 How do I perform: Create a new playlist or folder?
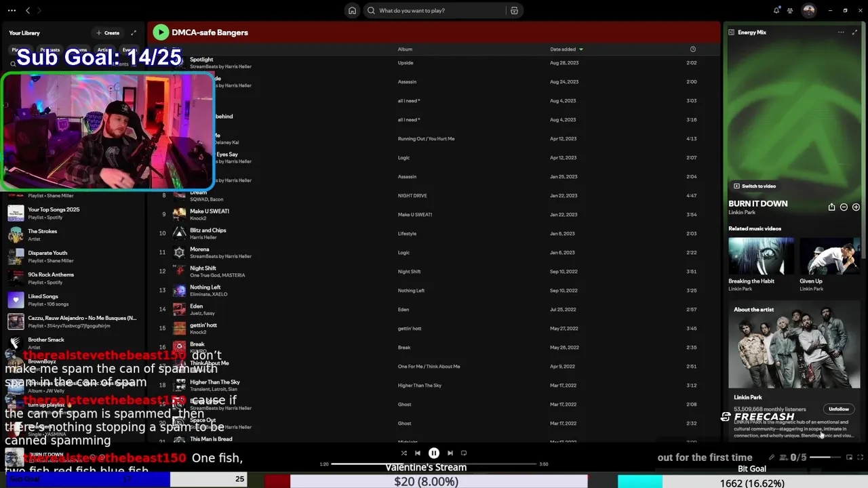108,33
